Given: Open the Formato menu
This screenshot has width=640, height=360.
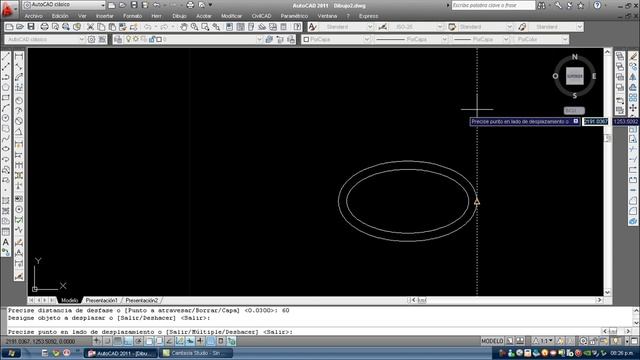Looking at the screenshot, I should point(132,16).
